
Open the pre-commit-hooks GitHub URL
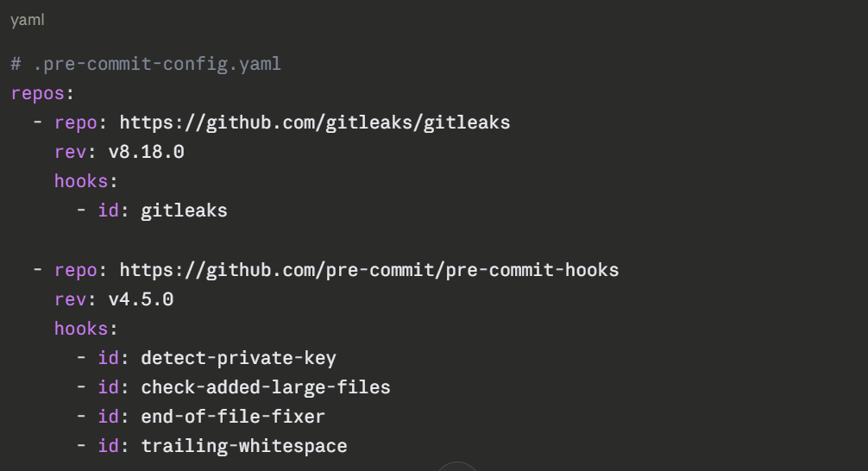tap(368, 270)
